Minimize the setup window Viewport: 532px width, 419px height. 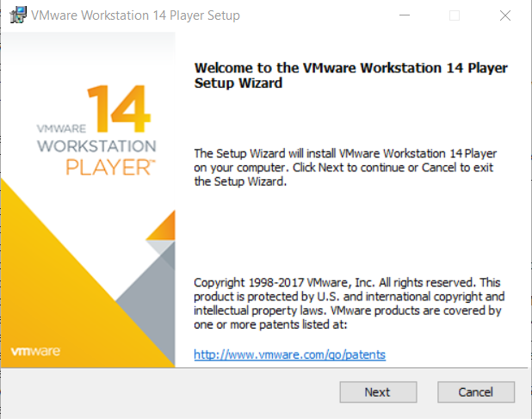click(405, 15)
